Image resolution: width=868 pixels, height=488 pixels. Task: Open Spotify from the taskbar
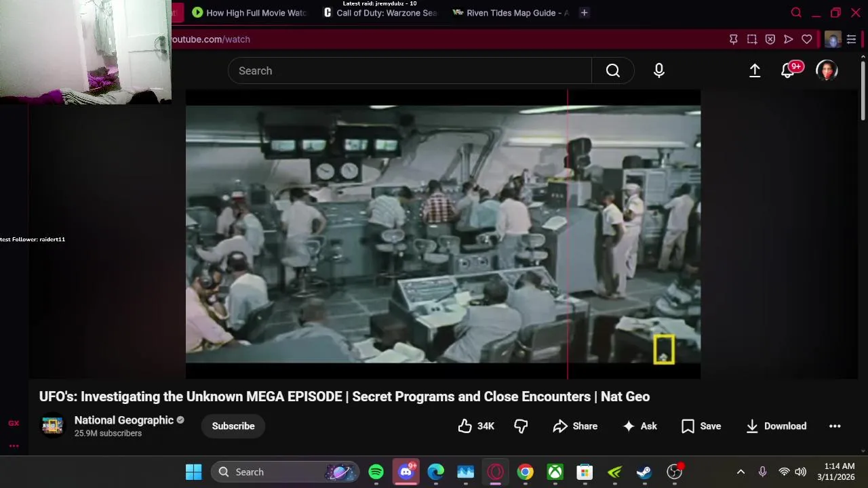pyautogui.click(x=376, y=472)
